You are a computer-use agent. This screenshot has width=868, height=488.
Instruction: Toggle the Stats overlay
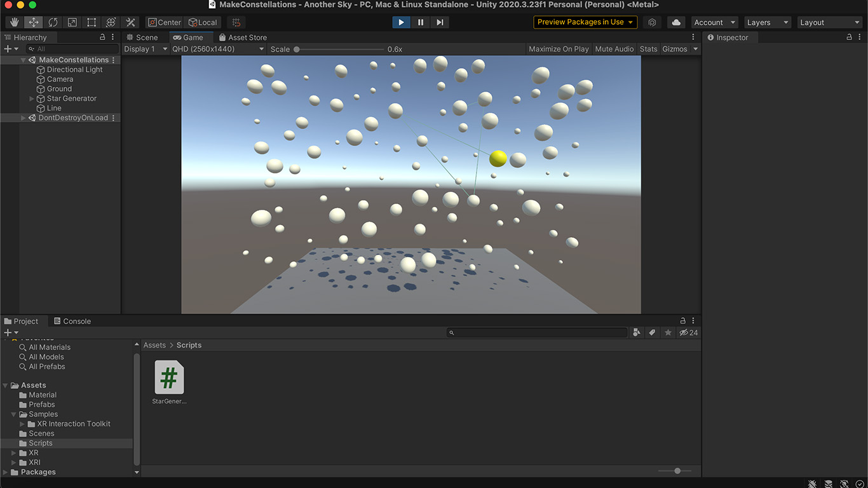tap(648, 49)
